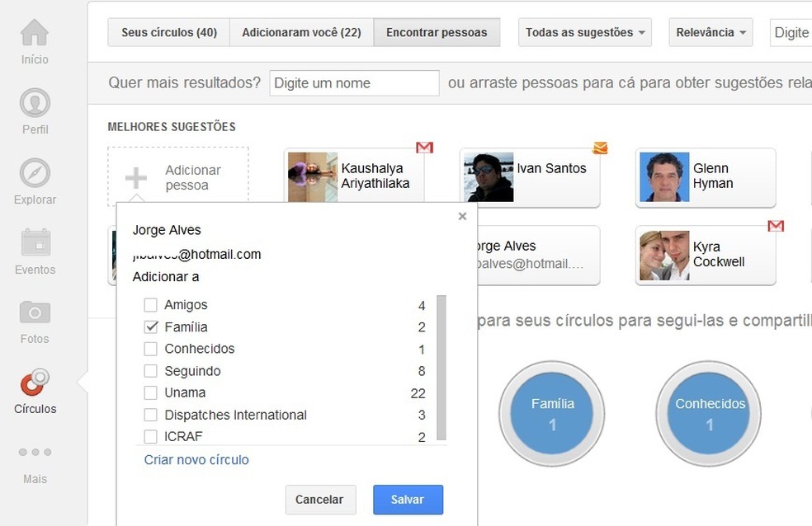Uncheck the Família circle checkbox

pos(151,326)
